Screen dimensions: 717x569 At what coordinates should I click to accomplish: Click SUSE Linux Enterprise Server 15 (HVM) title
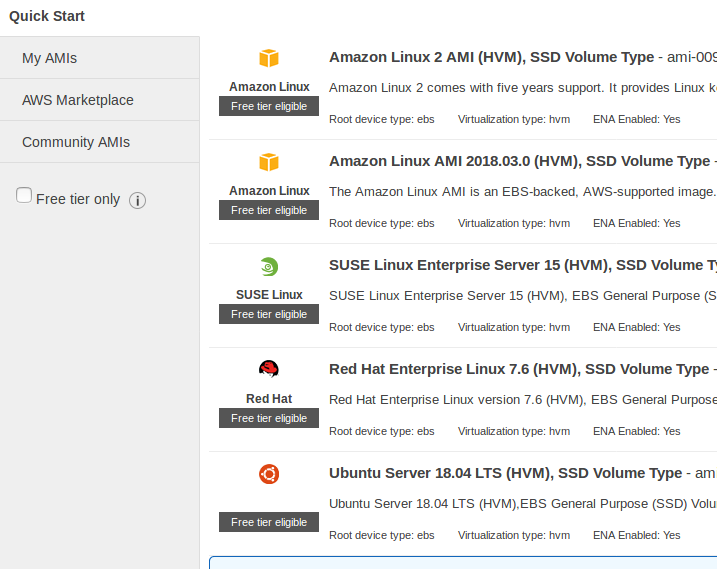tap(523, 265)
